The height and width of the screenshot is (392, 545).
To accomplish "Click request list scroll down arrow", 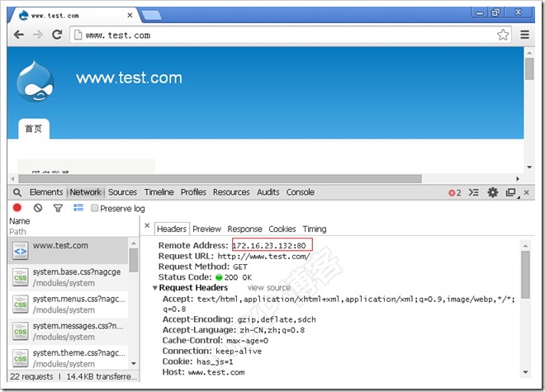I will click(x=134, y=363).
